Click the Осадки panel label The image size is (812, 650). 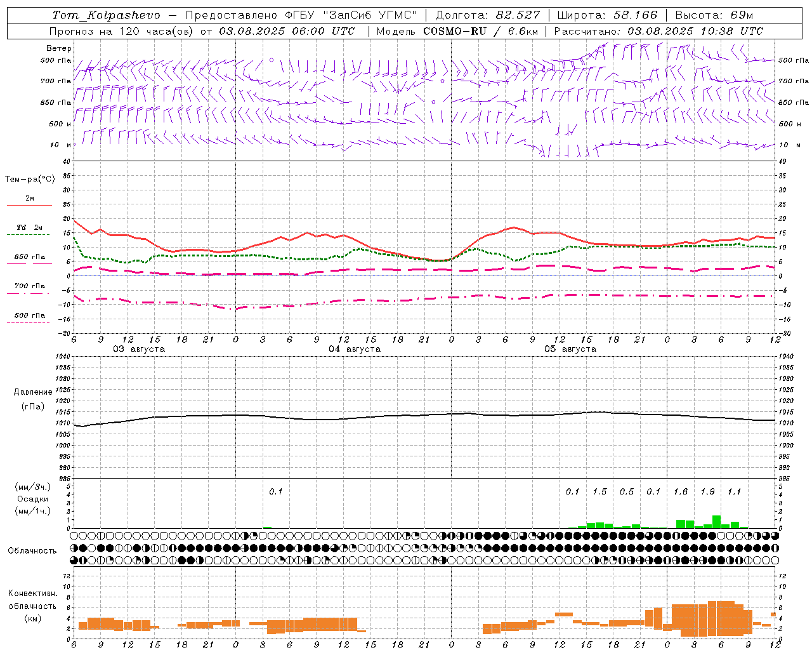33,499
